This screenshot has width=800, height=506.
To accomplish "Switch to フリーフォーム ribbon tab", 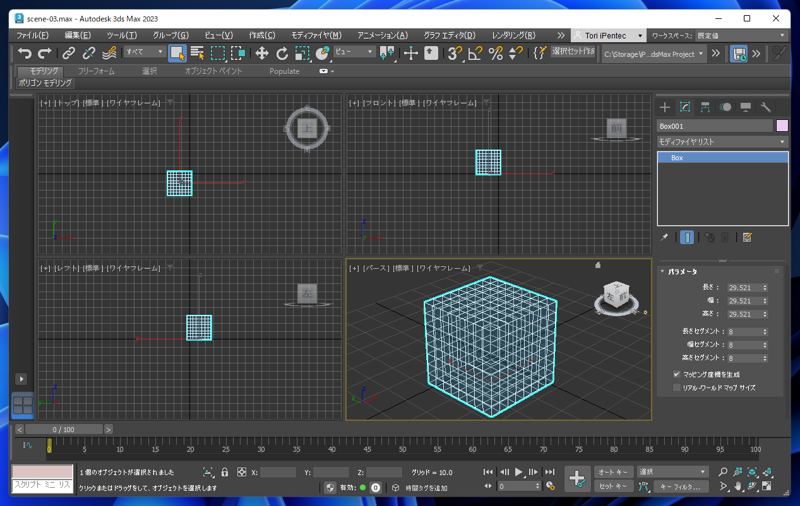I will [x=96, y=71].
